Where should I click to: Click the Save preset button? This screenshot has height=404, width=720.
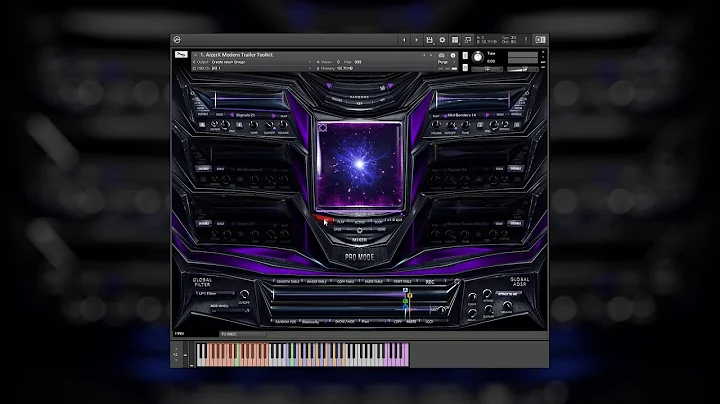click(338, 229)
